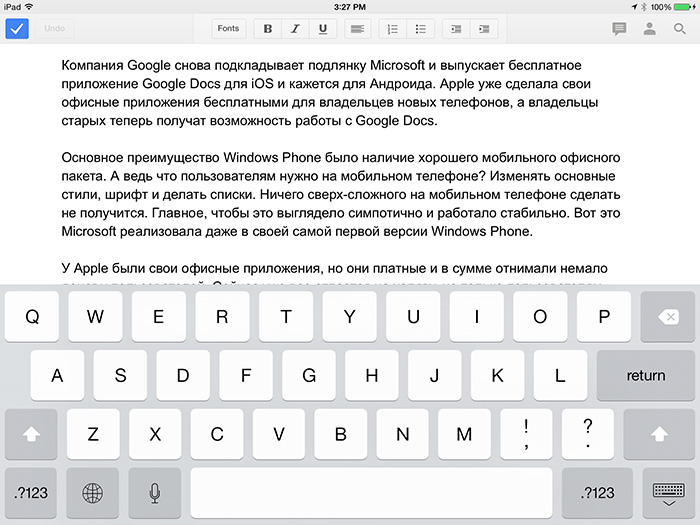Tap the blue checkmark done button

coord(17,29)
